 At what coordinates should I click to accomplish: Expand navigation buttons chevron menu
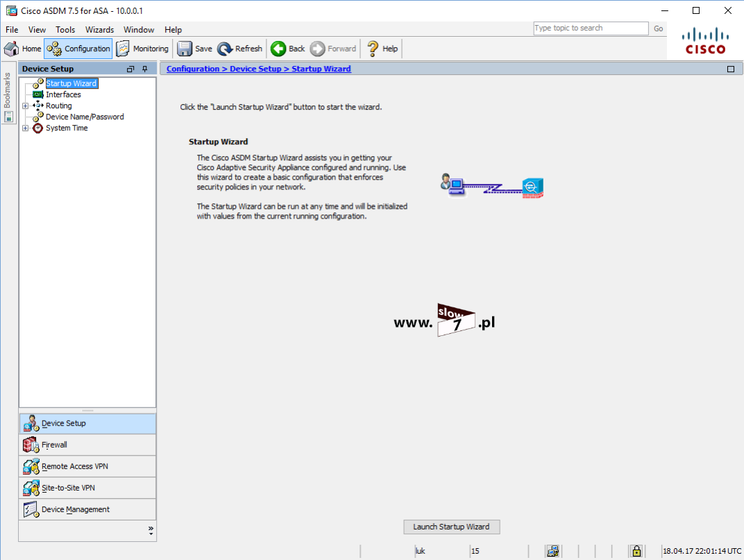point(151,530)
